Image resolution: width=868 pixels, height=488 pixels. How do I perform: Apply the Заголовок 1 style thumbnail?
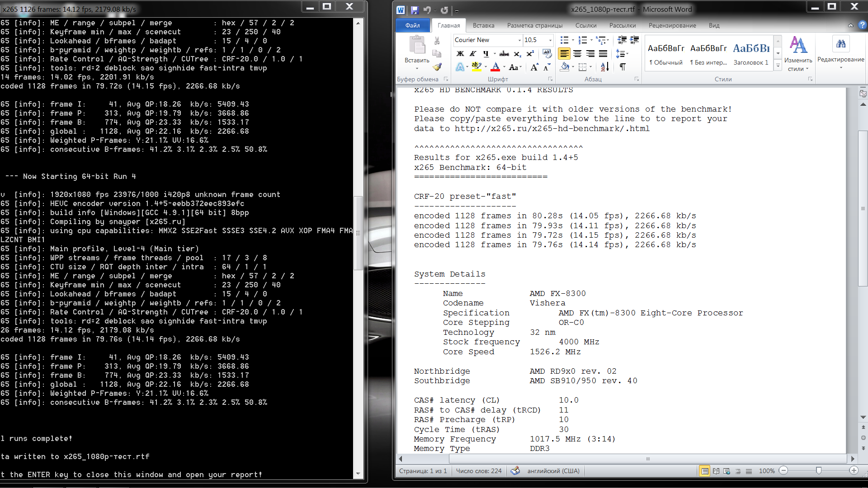[751, 53]
